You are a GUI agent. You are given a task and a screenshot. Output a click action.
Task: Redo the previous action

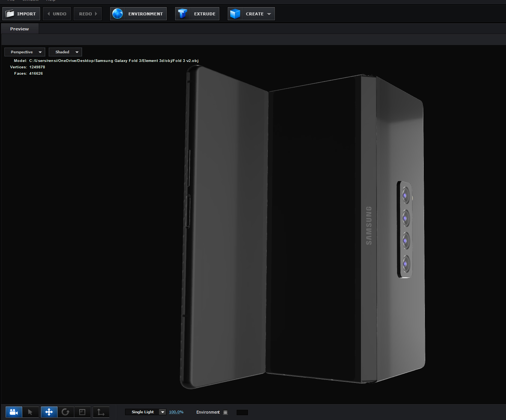click(x=88, y=14)
